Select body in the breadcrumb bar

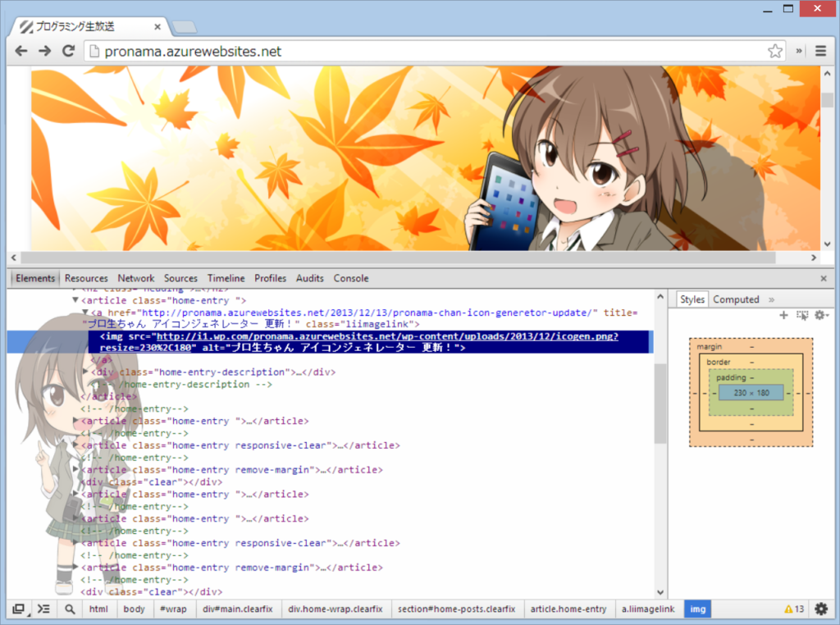pyautogui.click(x=133, y=609)
